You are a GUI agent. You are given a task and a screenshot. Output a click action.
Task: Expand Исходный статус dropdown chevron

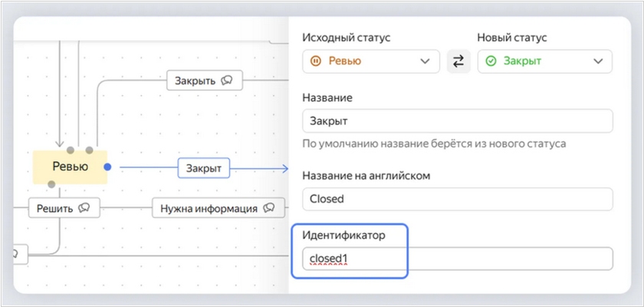click(x=426, y=61)
